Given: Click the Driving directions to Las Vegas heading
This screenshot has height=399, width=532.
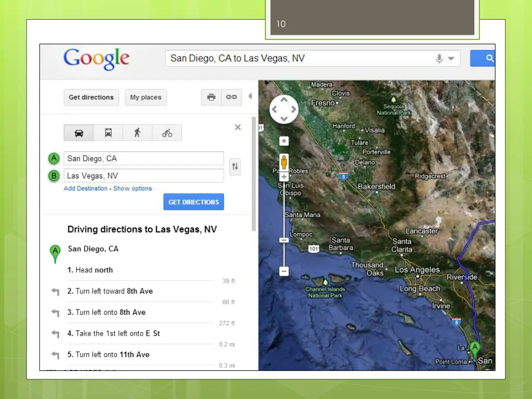Looking at the screenshot, I should (x=142, y=229).
